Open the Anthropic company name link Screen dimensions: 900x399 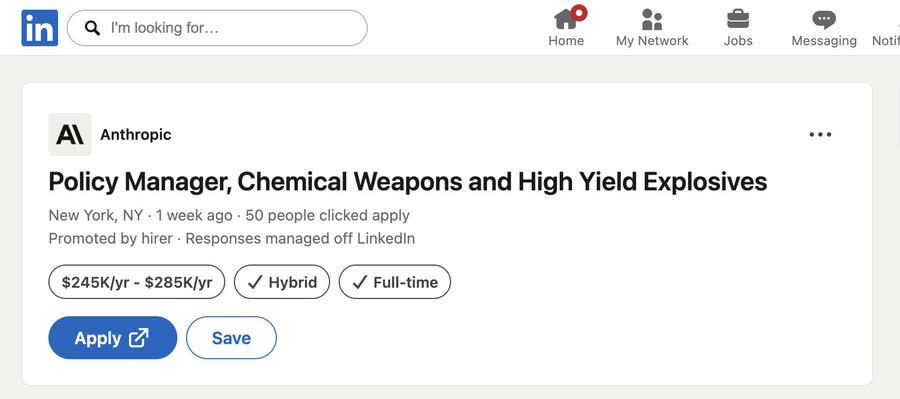coord(135,134)
